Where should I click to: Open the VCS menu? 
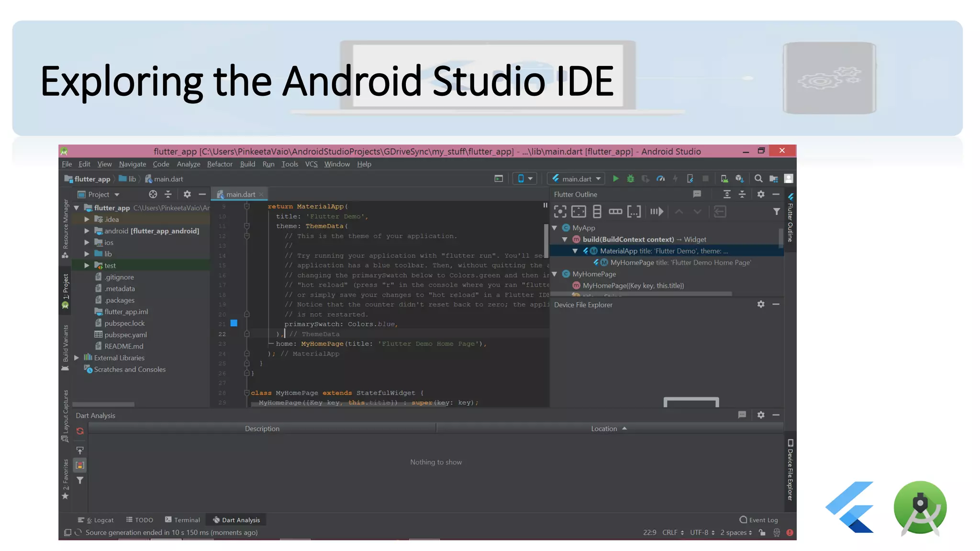coord(312,164)
